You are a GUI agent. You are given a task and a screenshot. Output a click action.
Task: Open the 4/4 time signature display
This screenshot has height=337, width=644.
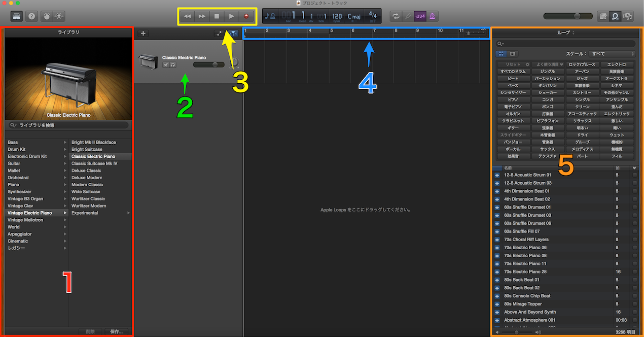[x=373, y=15]
